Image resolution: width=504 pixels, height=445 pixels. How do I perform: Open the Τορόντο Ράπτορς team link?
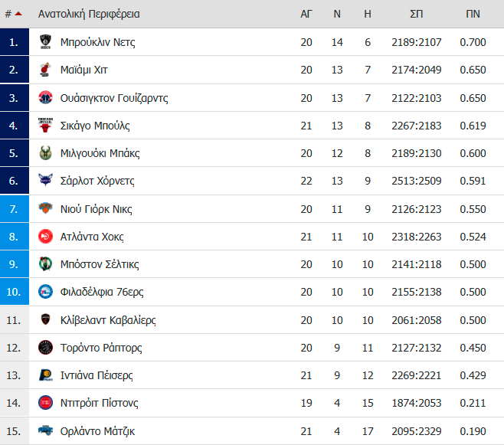pyautogui.click(x=101, y=348)
